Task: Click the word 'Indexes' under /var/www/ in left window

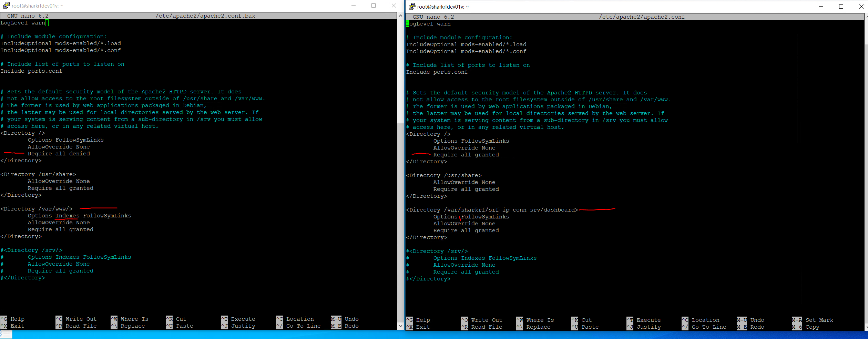Action: point(68,216)
